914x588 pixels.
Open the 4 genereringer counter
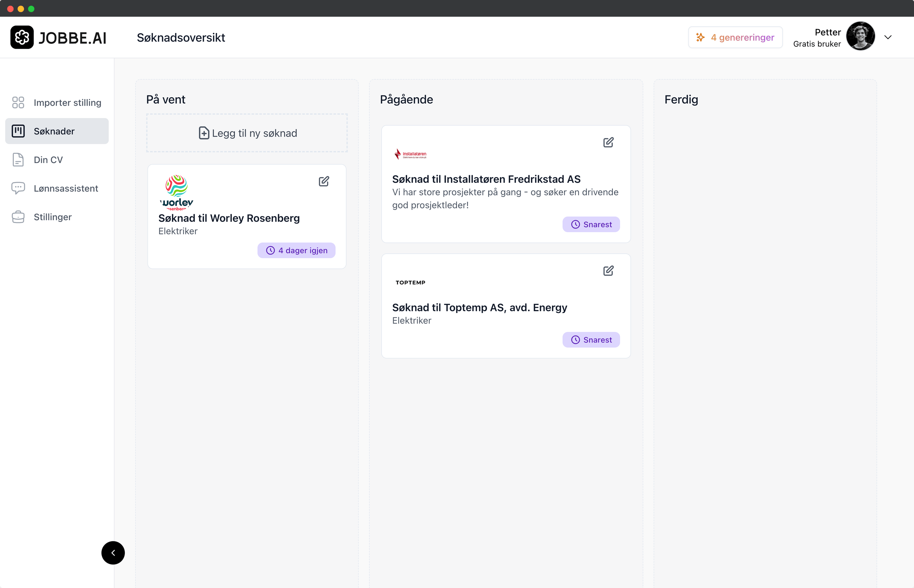pos(735,37)
